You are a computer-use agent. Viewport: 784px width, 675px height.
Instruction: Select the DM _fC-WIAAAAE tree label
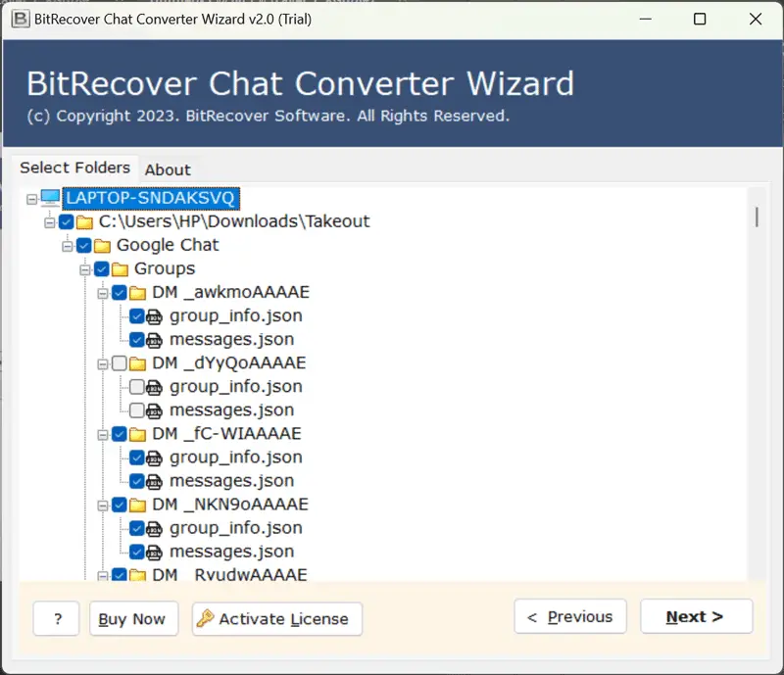tap(226, 433)
